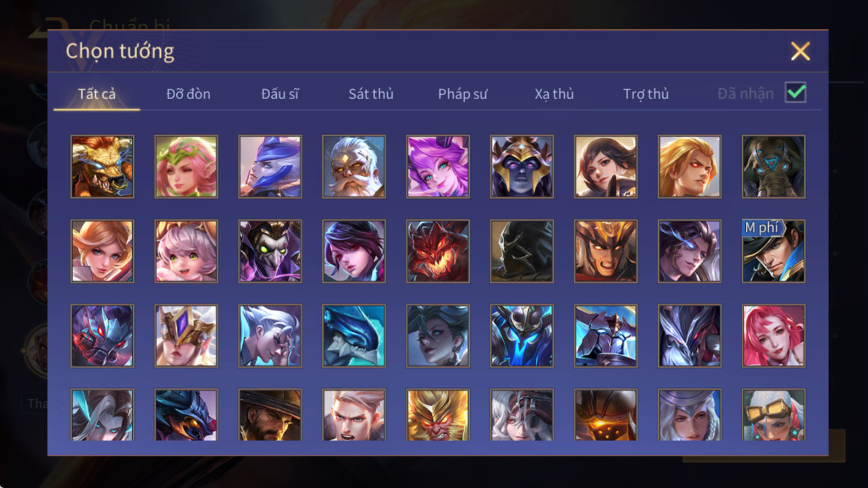
Task: Open the Đấu sĩ tab
Action: (x=280, y=94)
